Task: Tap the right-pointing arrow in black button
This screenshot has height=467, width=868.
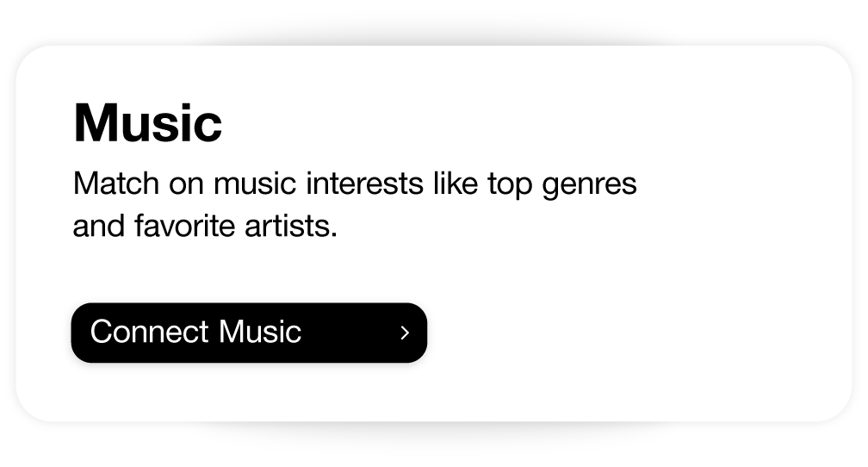Action: point(405,333)
